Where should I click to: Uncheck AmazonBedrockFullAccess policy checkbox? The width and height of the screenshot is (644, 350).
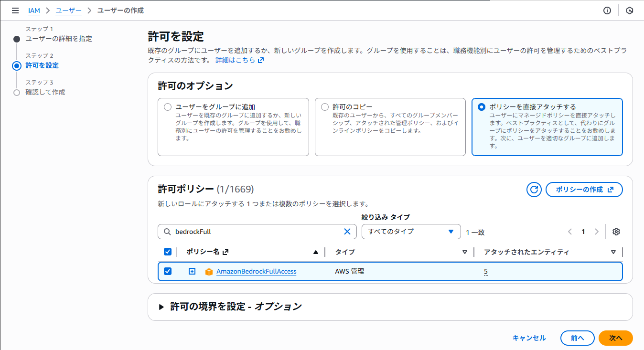[168, 271]
